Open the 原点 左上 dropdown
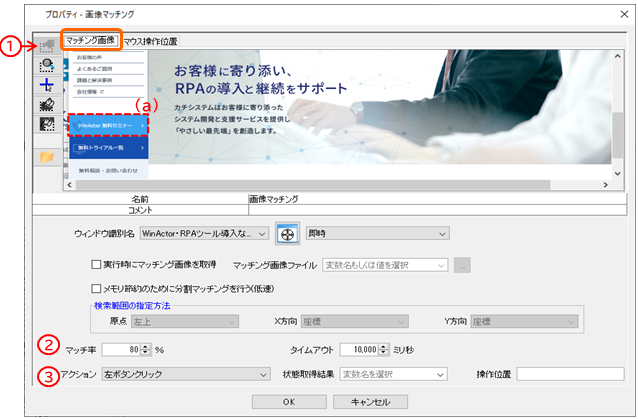 [185, 322]
